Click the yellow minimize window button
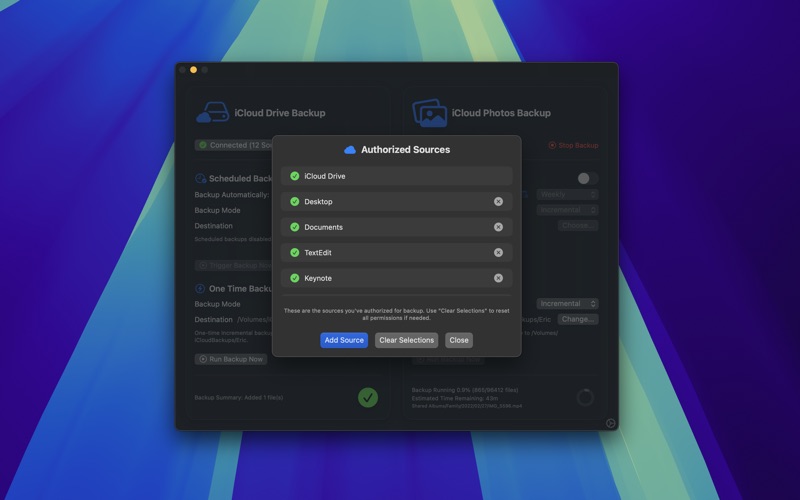Viewport: 800px width, 500px height. (x=193, y=70)
